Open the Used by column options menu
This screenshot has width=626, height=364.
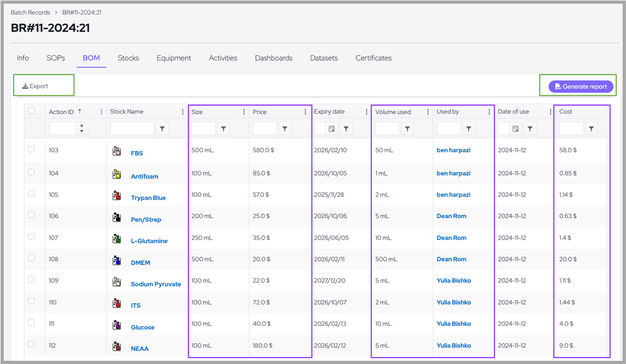[489, 112]
